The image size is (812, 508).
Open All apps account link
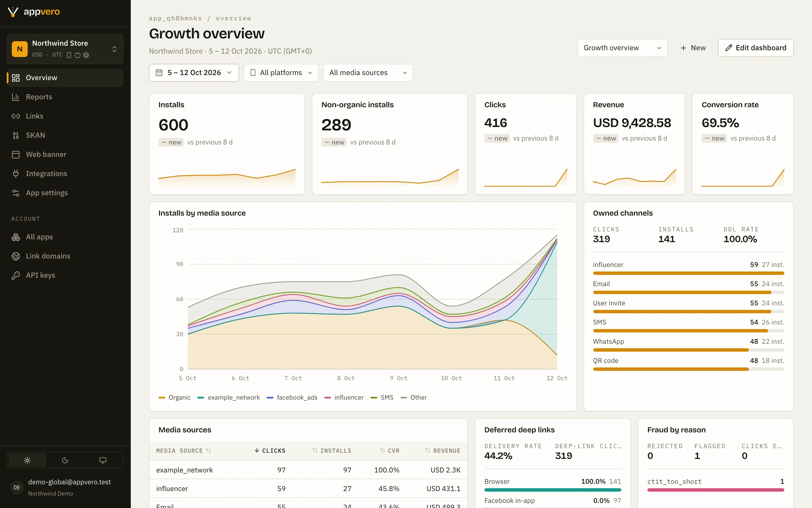pos(65,237)
